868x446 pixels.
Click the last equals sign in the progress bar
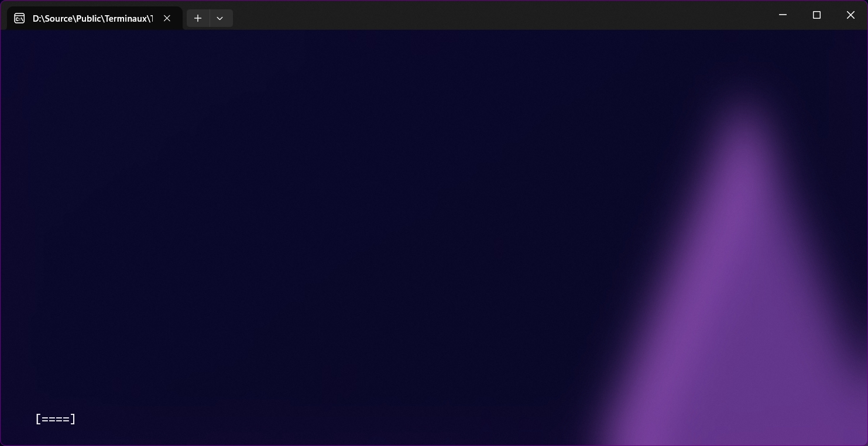click(x=66, y=419)
